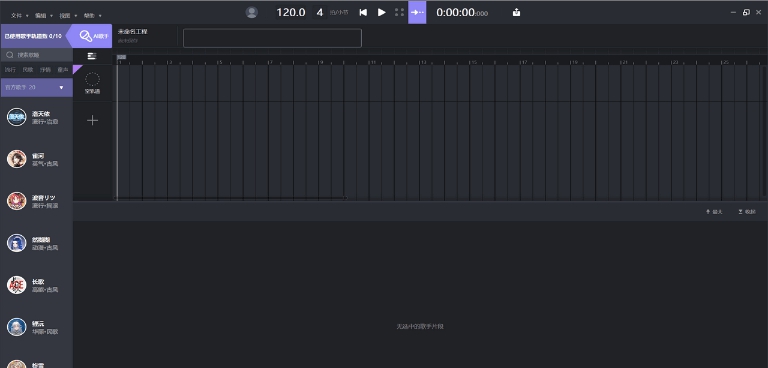This screenshot has height=368, width=768.
Task: Click the vertical scrollbar at track area's right edge
Action: 764,132
